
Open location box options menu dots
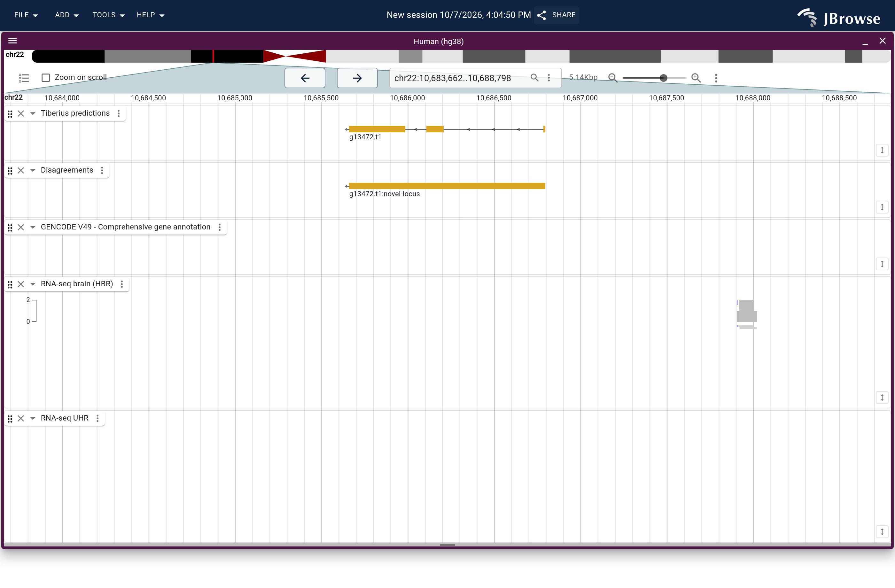[x=549, y=78]
